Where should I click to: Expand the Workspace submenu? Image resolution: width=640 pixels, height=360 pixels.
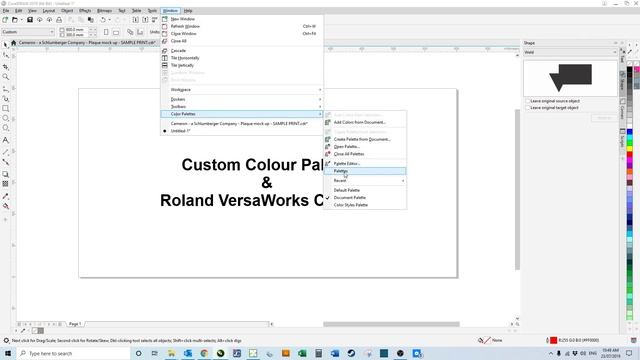pos(242,90)
